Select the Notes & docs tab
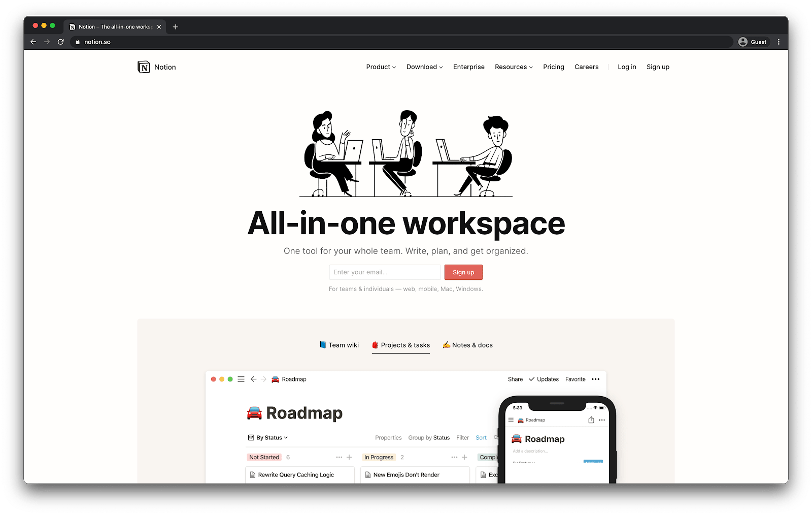The image size is (812, 515). tap(467, 345)
